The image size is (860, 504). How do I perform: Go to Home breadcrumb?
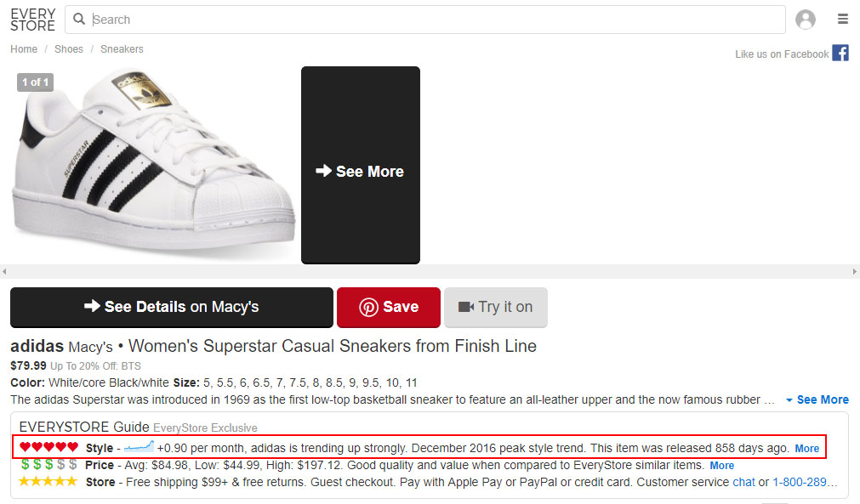coord(24,49)
